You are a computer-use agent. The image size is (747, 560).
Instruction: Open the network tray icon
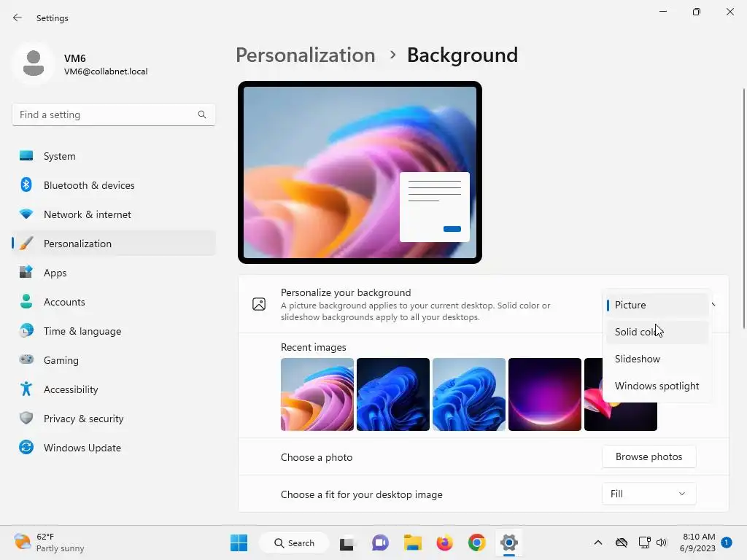click(x=644, y=542)
